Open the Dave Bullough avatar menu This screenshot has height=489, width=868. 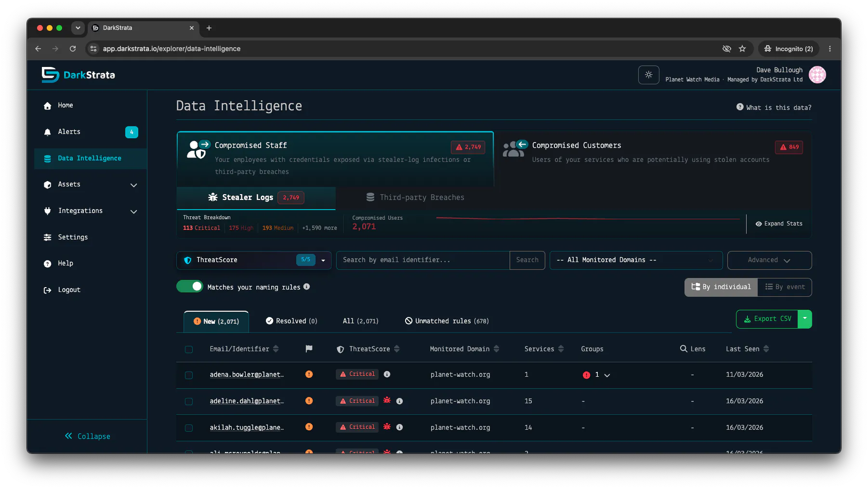pyautogui.click(x=817, y=75)
